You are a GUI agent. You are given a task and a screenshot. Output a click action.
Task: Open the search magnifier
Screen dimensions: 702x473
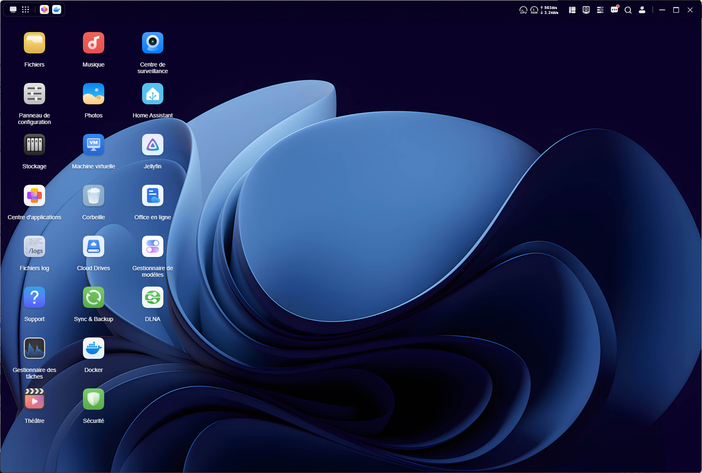click(628, 10)
